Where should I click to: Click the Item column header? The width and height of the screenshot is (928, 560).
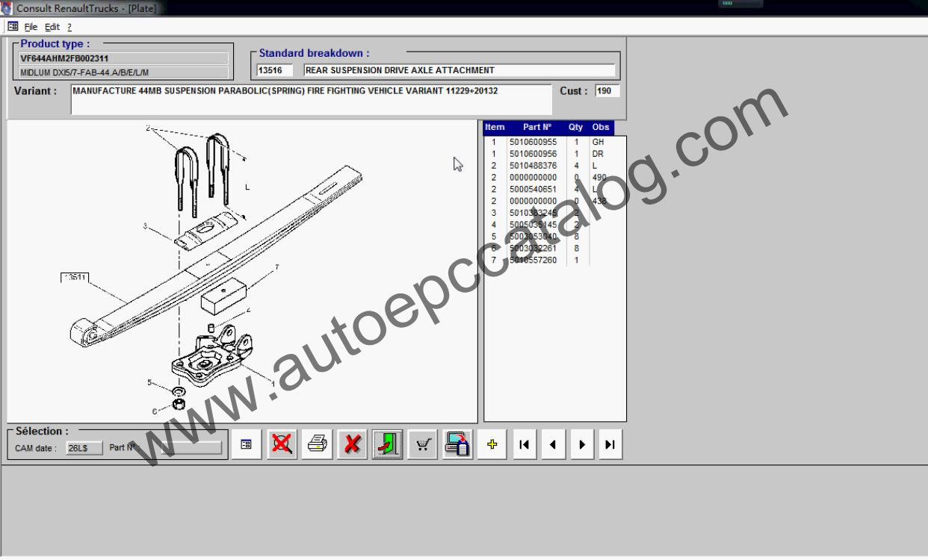pos(495,128)
